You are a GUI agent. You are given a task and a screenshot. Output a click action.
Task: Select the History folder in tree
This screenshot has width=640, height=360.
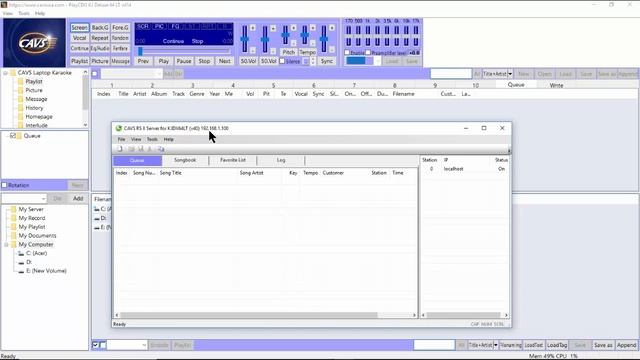click(34, 108)
